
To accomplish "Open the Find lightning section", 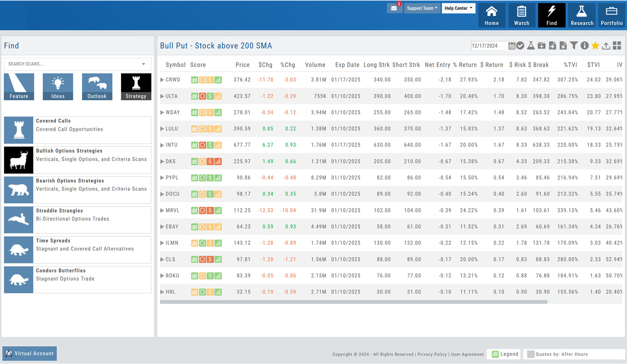I will (x=551, y=15).
